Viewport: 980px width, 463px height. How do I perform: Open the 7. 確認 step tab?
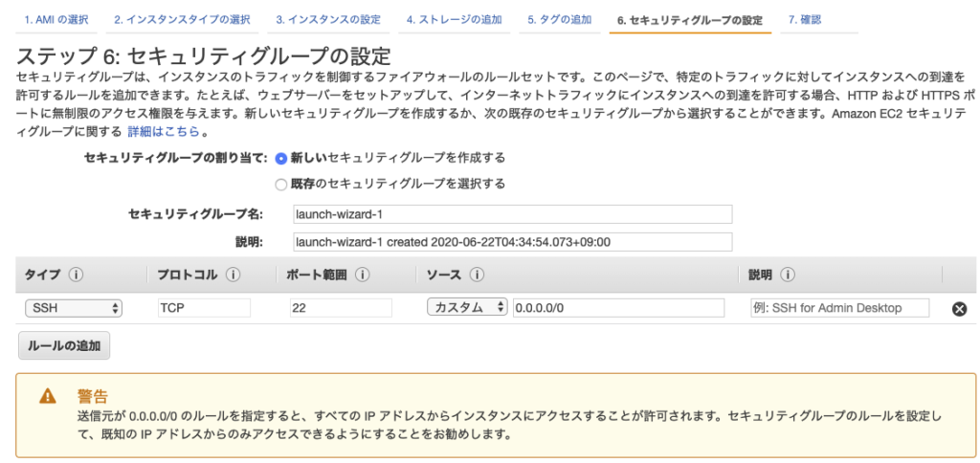pyautogui.click(x=804, y=19)
